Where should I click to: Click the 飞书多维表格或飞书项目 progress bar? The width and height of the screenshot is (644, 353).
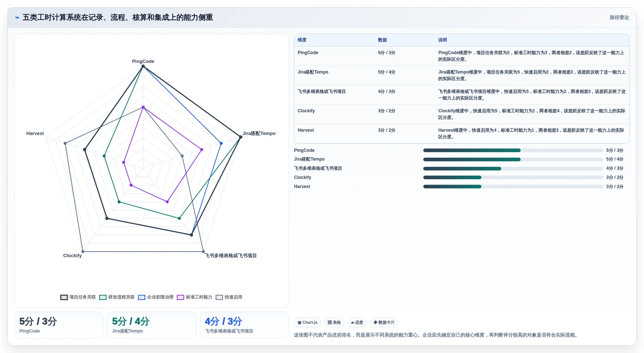(513, 169)
